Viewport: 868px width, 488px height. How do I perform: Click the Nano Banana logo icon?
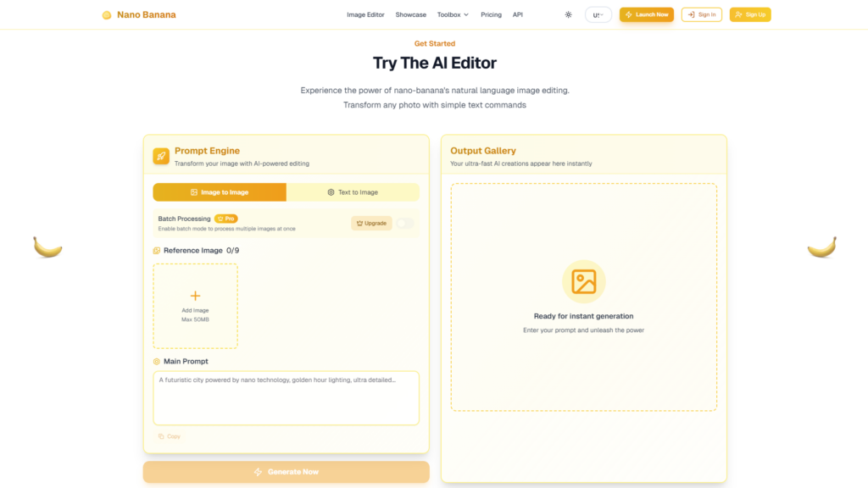[x=106, y=15]
